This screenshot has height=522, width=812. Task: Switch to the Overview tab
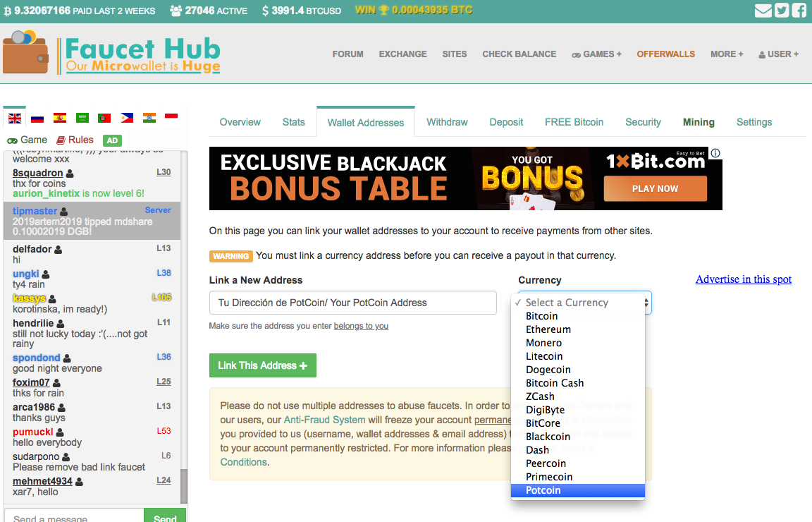point(240,122)
